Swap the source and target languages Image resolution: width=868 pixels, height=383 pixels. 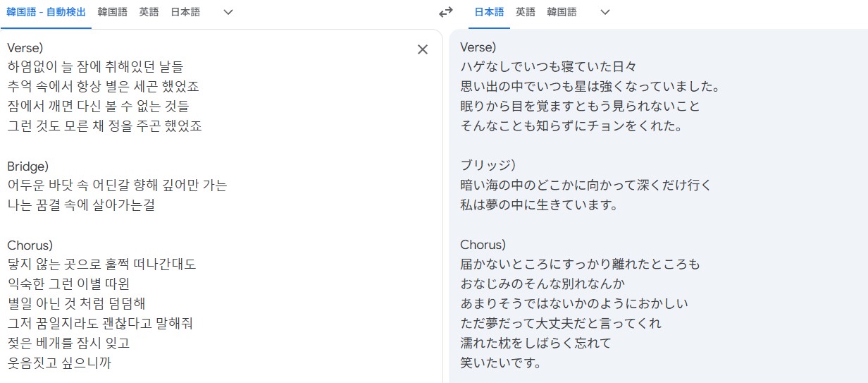(x=445, y=12)
